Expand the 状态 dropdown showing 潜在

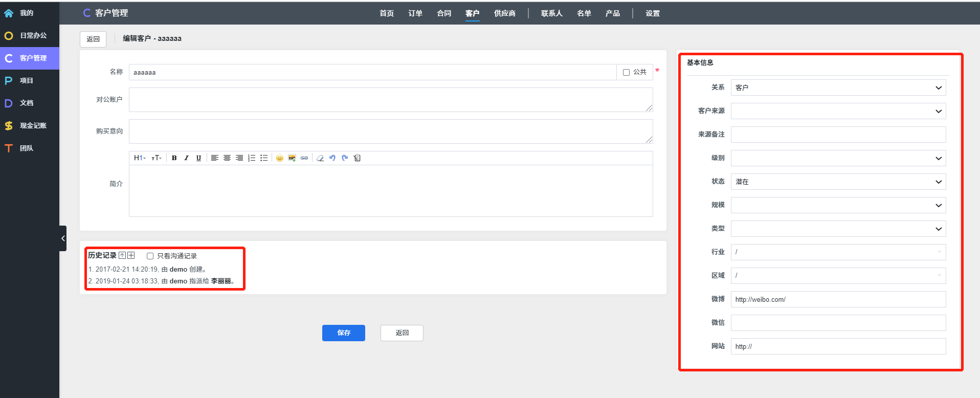[x=838, y=182]
